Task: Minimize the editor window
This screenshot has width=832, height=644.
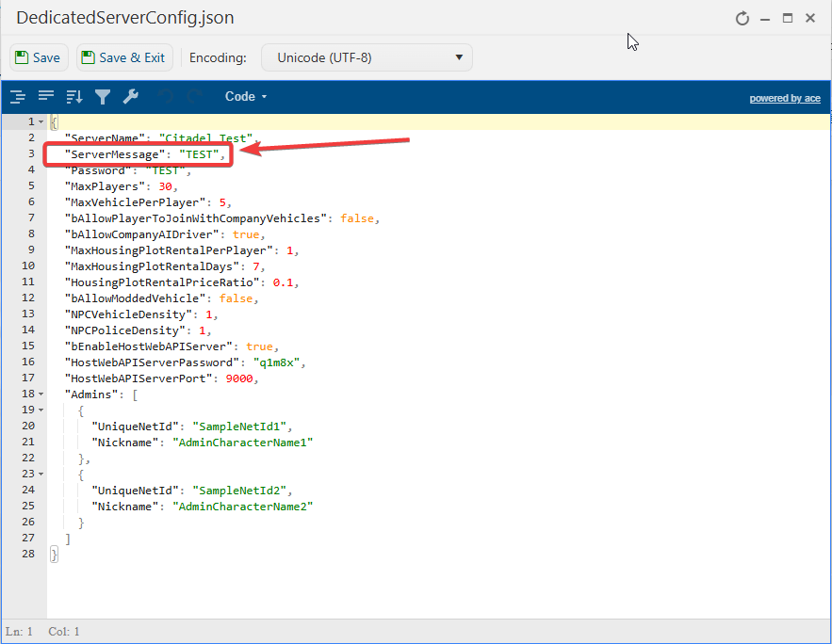Action: (764, 19)
